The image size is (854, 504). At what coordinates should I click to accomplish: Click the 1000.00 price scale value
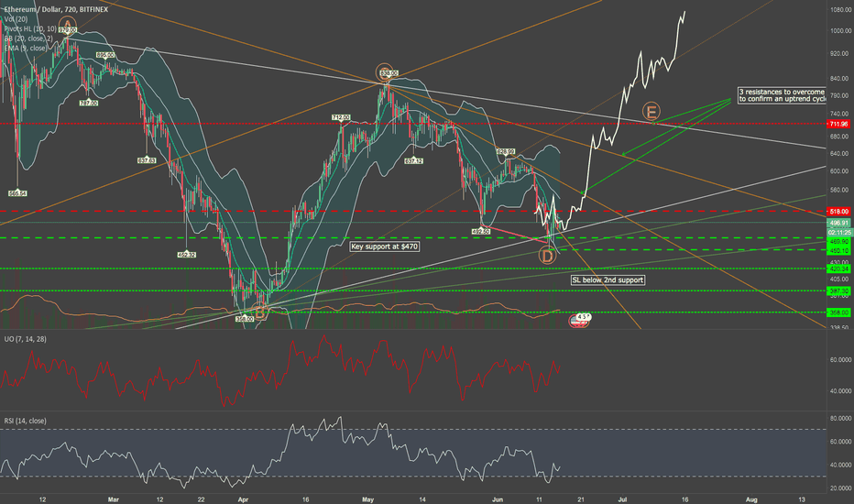(x=840, y=31)
